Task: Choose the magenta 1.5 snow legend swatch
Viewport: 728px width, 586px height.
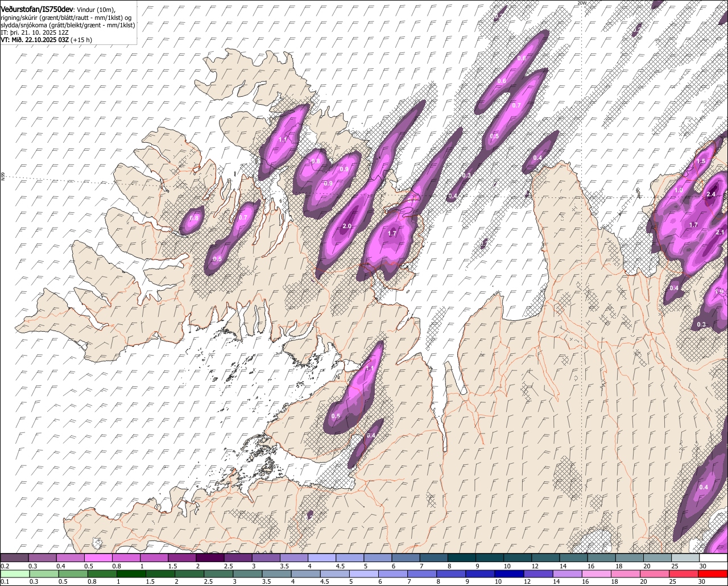Action: click(183, 558)
